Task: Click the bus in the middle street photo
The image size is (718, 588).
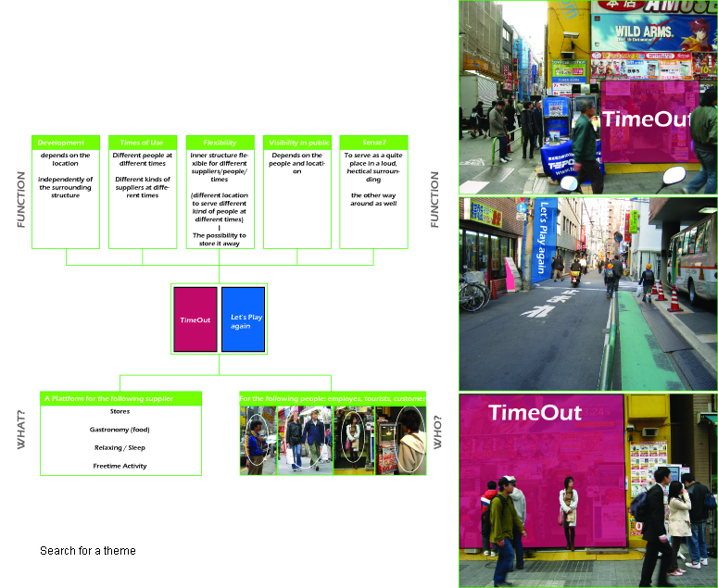Action: [692, 258]
